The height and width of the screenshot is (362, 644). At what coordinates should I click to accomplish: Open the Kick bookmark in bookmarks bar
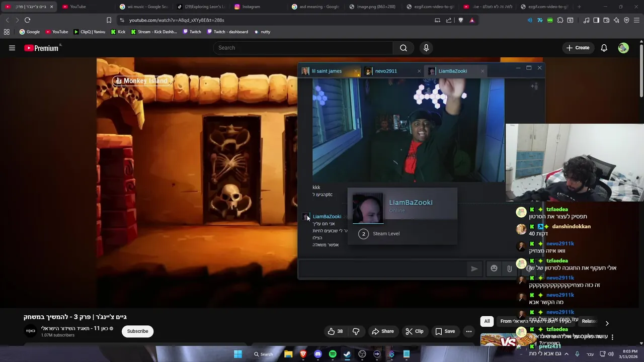pos(118,32)
